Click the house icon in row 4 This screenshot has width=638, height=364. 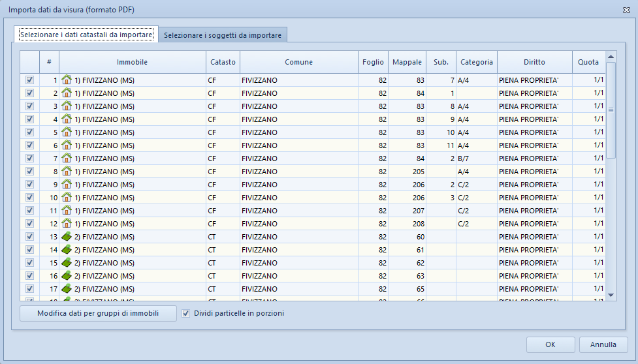coord(67,119)
